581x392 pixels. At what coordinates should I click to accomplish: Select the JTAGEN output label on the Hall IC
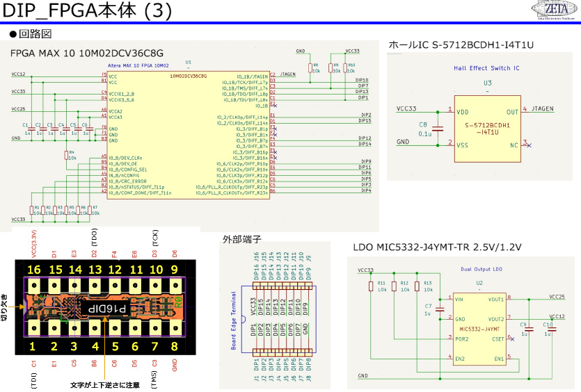(x=543, y=109)
